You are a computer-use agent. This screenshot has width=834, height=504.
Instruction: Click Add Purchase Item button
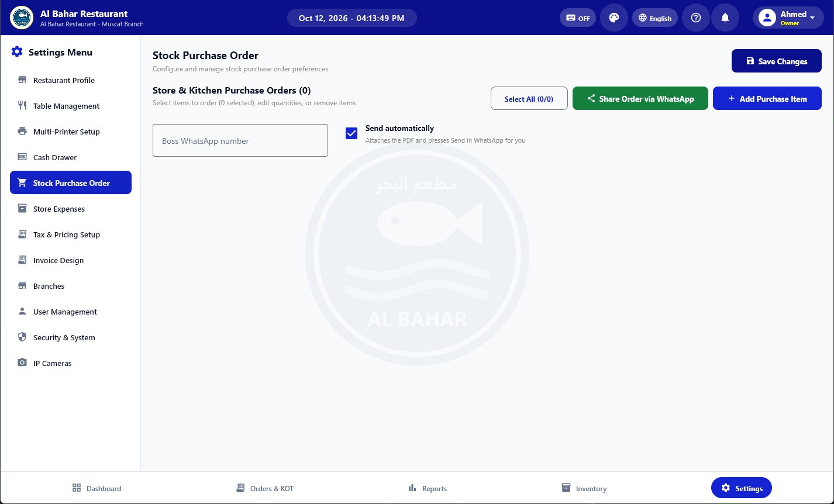pos(767,98)
